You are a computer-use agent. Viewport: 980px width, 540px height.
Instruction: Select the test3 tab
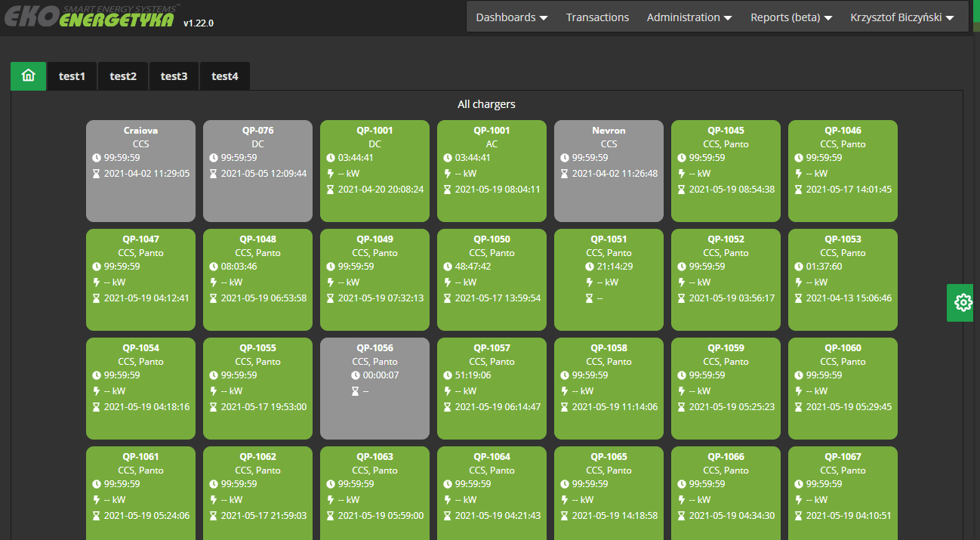coord(174,76)
